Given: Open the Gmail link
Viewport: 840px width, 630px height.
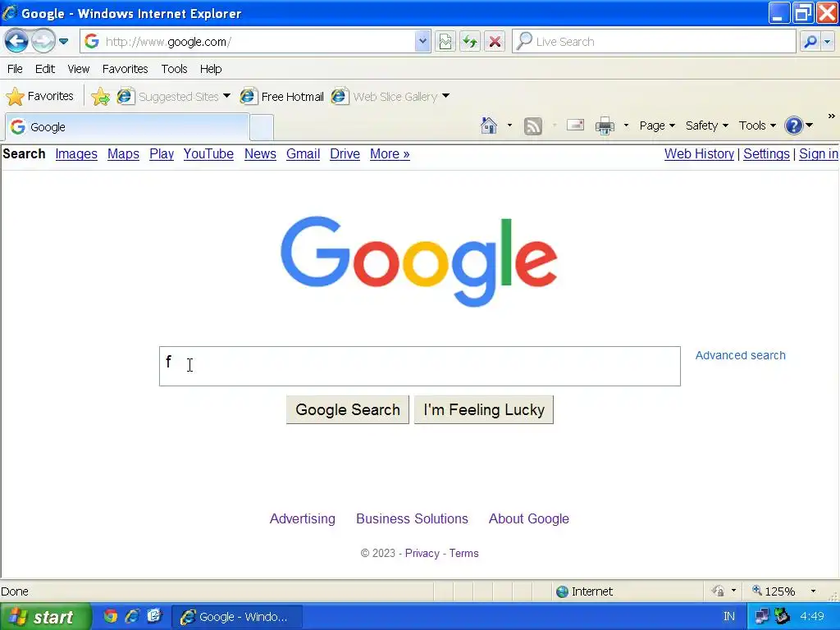Looking at the screenshot, I should click(303, 153).
